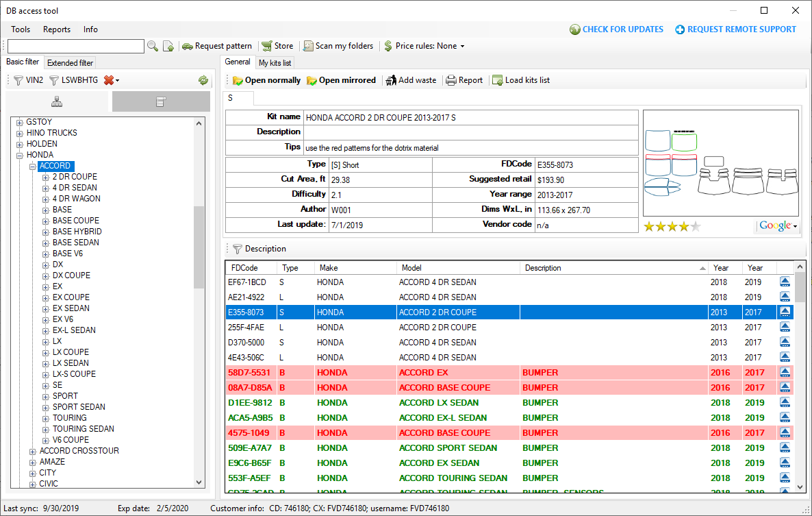Click the kit pattern preview thumbnail

[x=720, y=164]
